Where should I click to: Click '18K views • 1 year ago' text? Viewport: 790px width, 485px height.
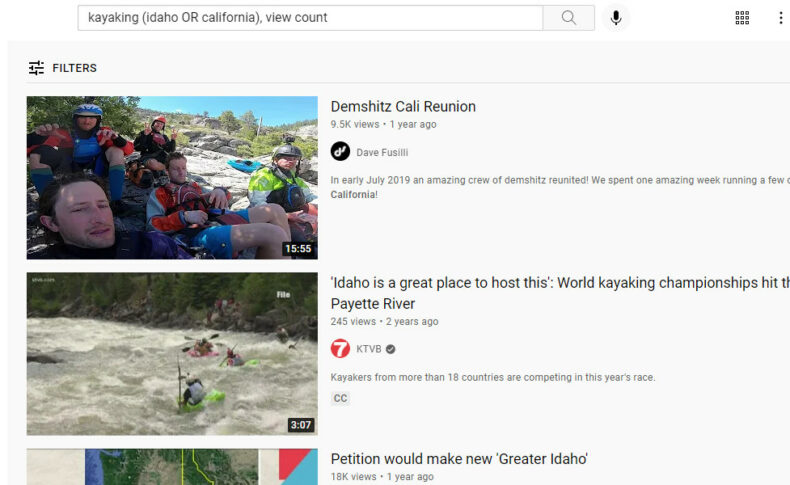[x=382, y=476]
